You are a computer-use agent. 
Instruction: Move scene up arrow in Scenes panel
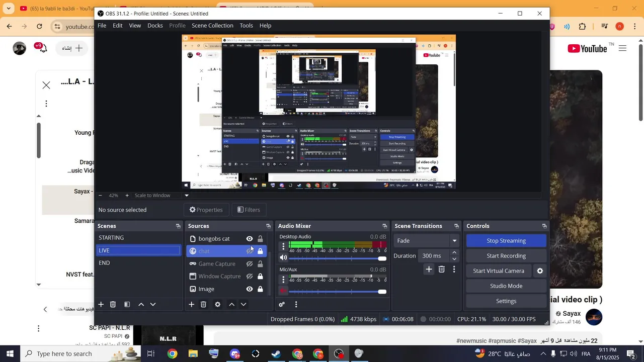point(141,304)
